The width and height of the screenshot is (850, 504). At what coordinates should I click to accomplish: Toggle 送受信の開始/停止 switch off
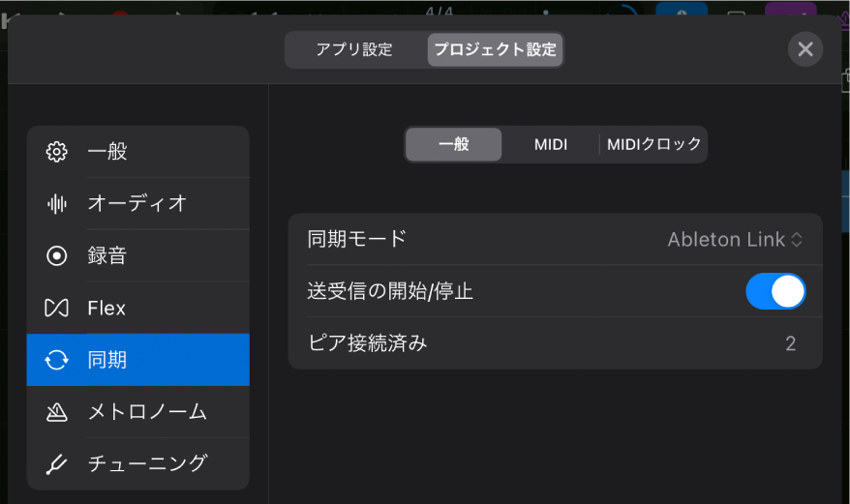[x=775, y=291]
